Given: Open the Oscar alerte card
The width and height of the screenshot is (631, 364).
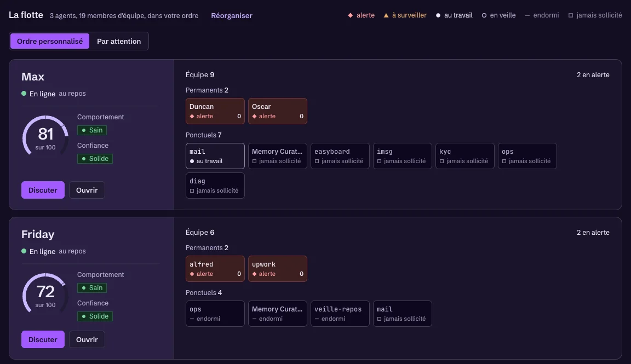Looking at the screenshot, I should coord(277,111).
